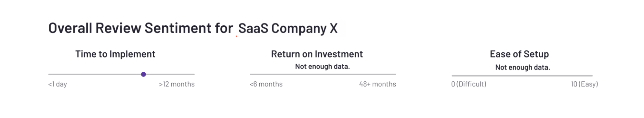Screen dimensions: 644x118
Task: Click the '<6 months' label
Action: [266, 84]
